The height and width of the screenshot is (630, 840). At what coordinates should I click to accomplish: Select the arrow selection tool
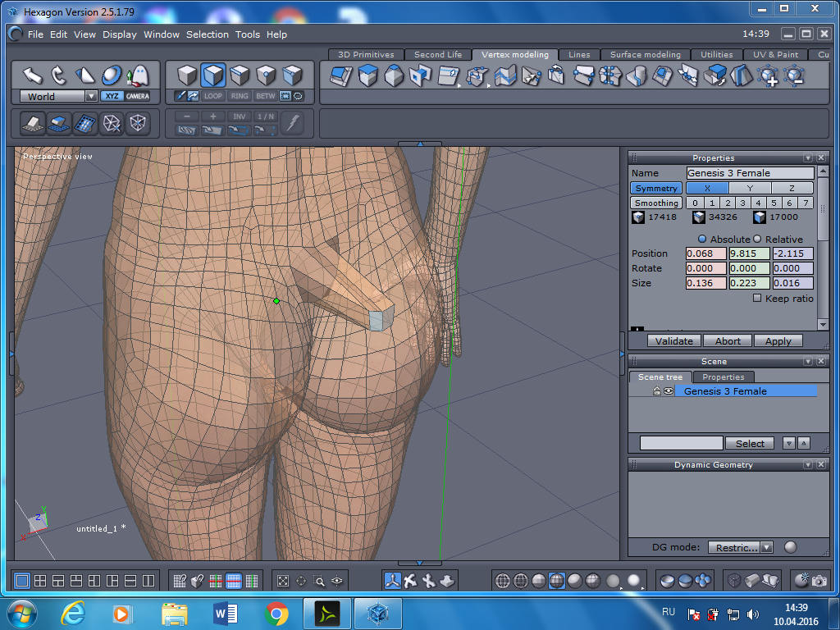click(x=33, y=75)
